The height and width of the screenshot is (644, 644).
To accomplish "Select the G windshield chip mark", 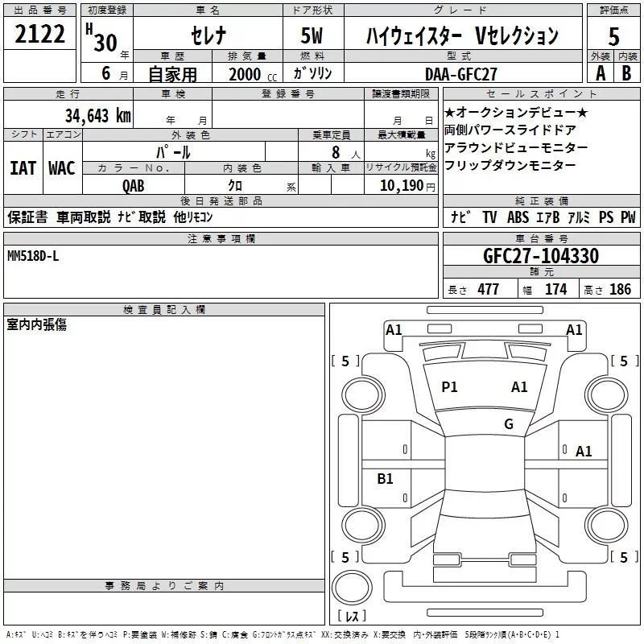I will coord(509,424).
